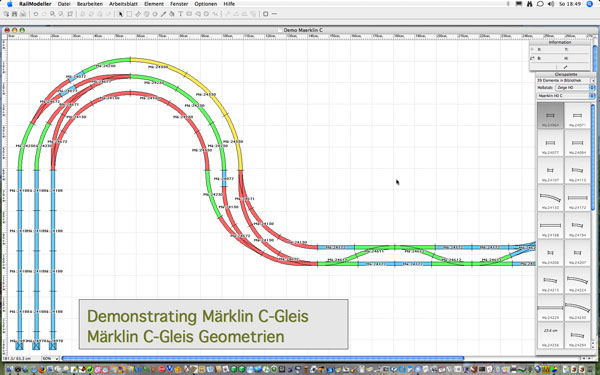600x375 pixels.
Task: Select the Mk 24130 curved track thumbnail
Action: click(x=550, y=199)
